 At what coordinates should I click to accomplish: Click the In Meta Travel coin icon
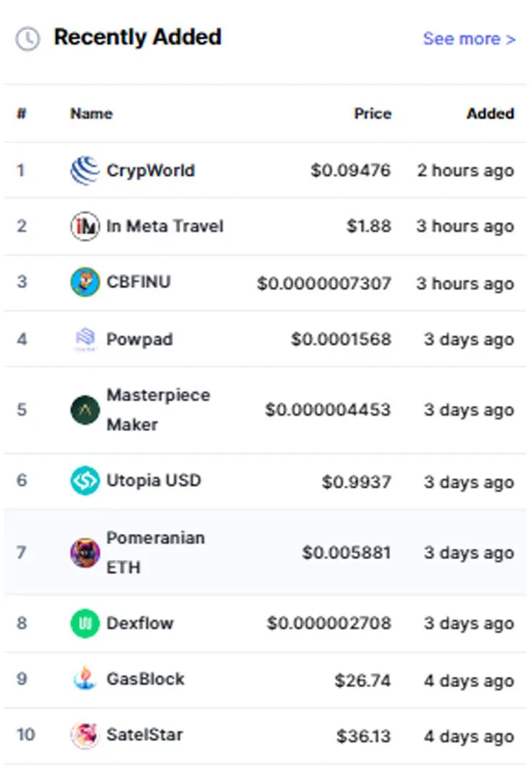(x=85, y=226)
